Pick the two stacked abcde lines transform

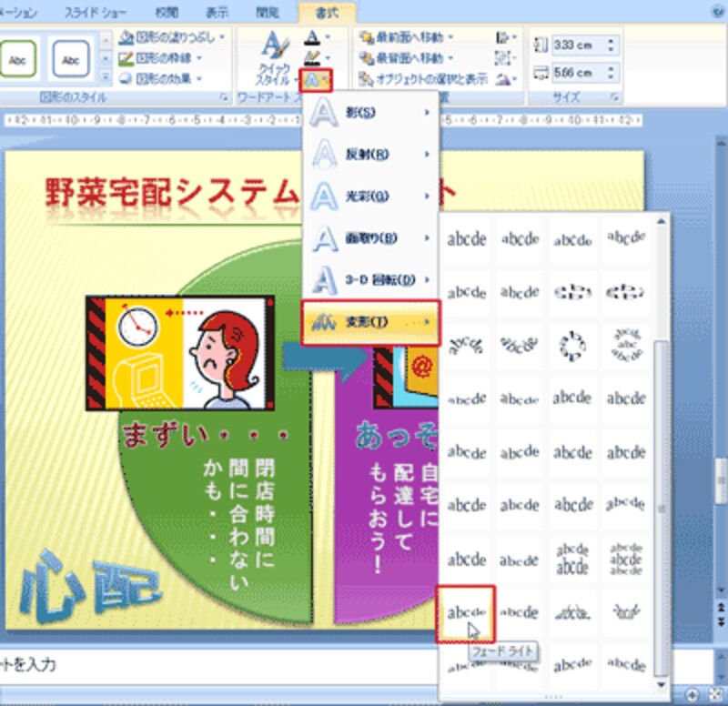pos(572,559)
